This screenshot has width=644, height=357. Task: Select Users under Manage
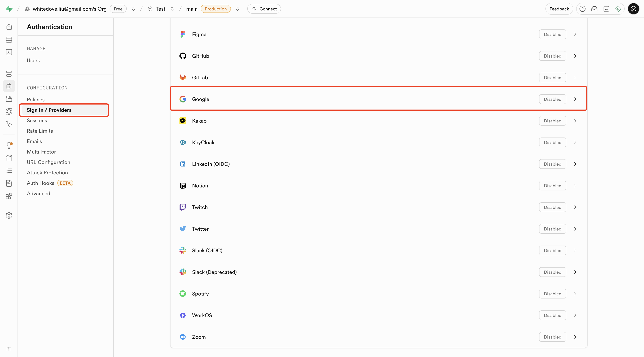33,61
